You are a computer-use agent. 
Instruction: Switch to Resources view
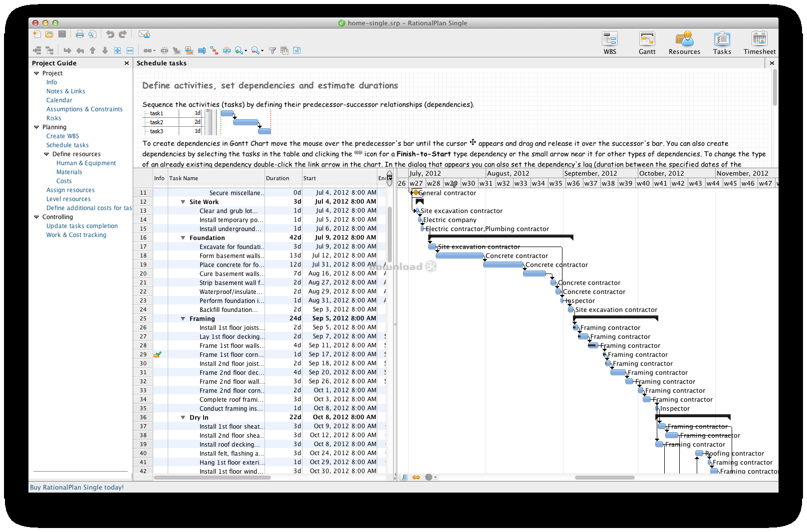click(684, 43)
